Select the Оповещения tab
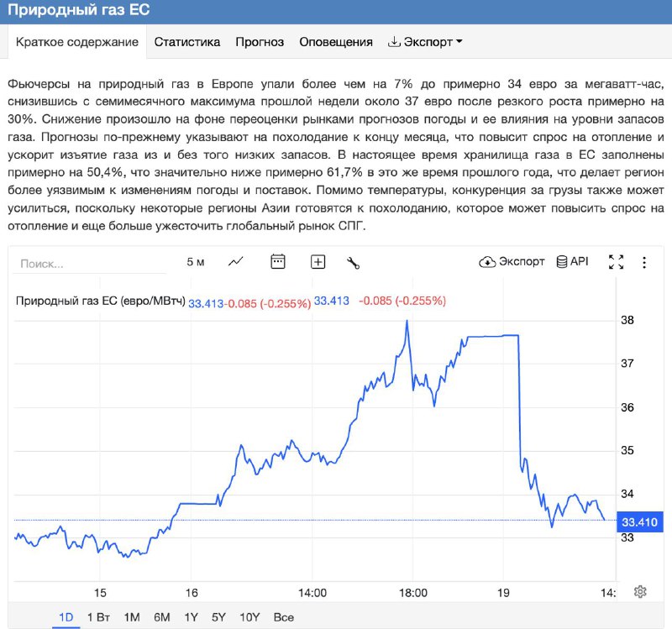 (x=336, y=42)
